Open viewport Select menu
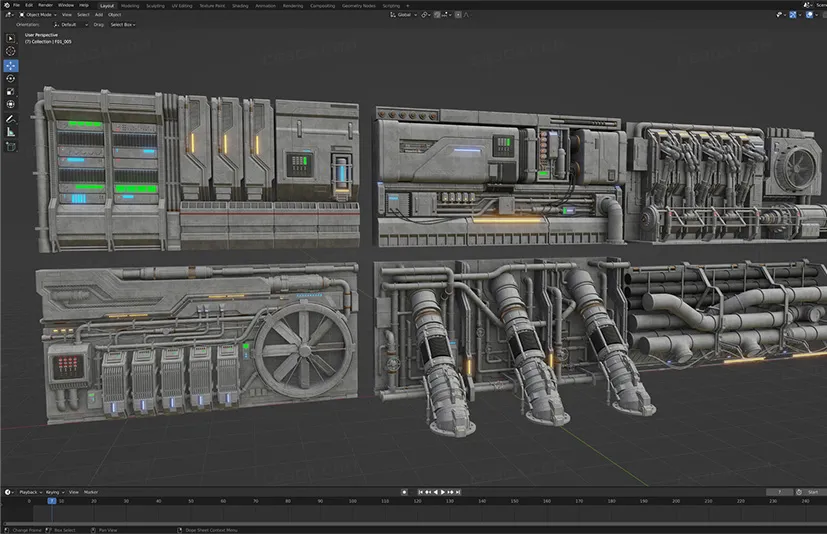827x534 pixels. [83, 15]
